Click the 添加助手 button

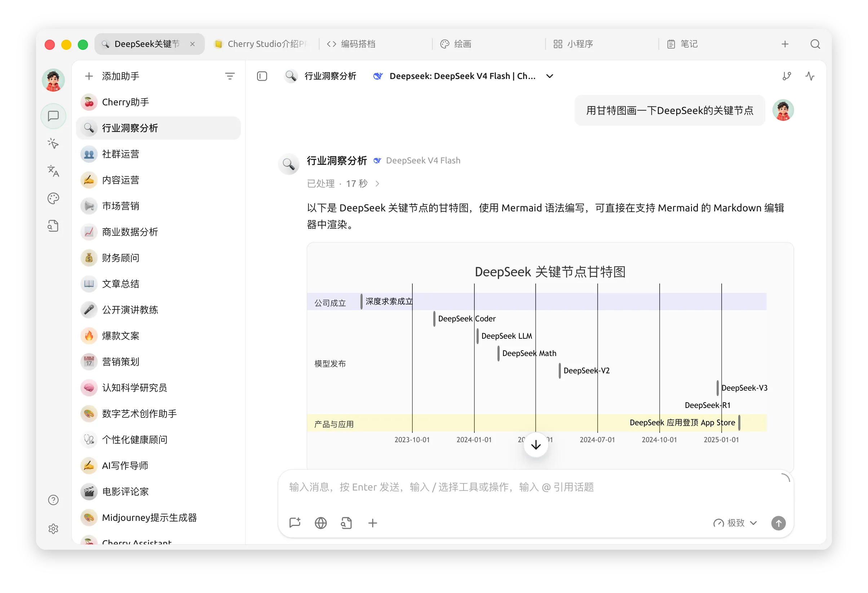point(112,76)
